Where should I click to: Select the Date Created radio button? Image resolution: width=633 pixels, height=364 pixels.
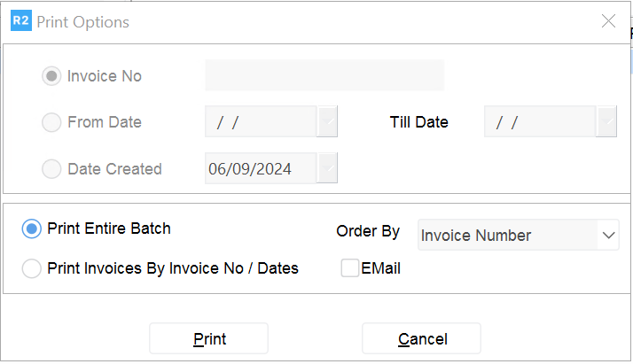(x=52, y=168)
